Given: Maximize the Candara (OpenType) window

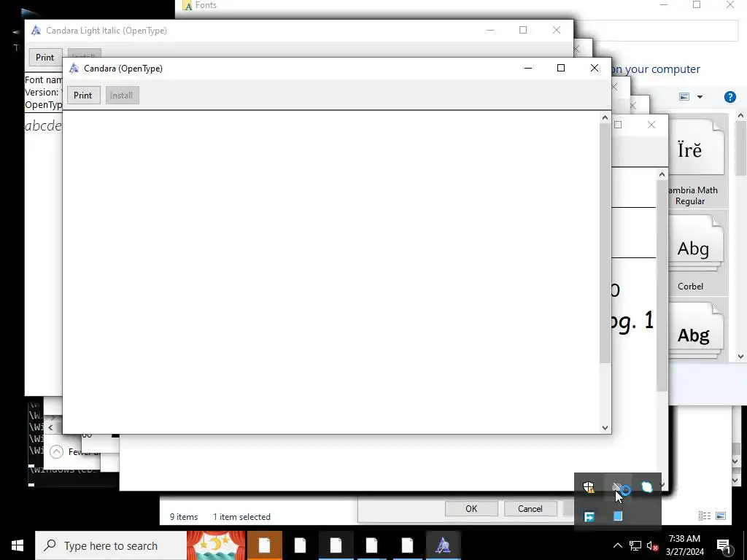Looking at the screenshot, I should click(x=561, y=68).
